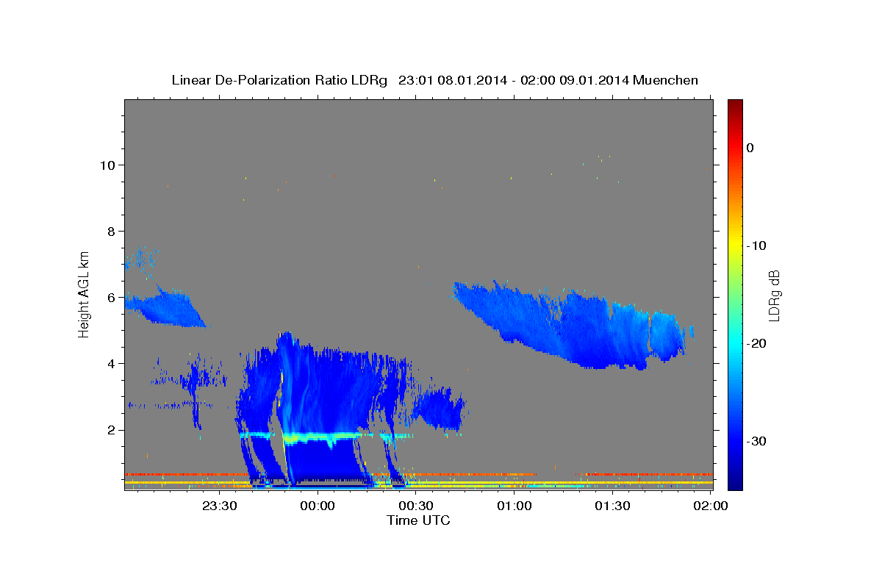Click the 'LDRg dB' colorbar label
882x588 pixels.
coord(773,295)
